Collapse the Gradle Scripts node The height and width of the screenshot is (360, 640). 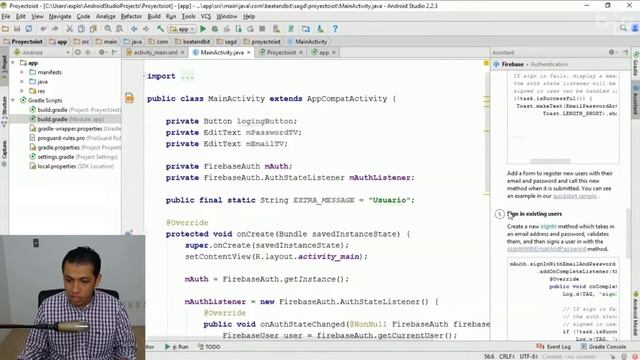pos(13,100)
